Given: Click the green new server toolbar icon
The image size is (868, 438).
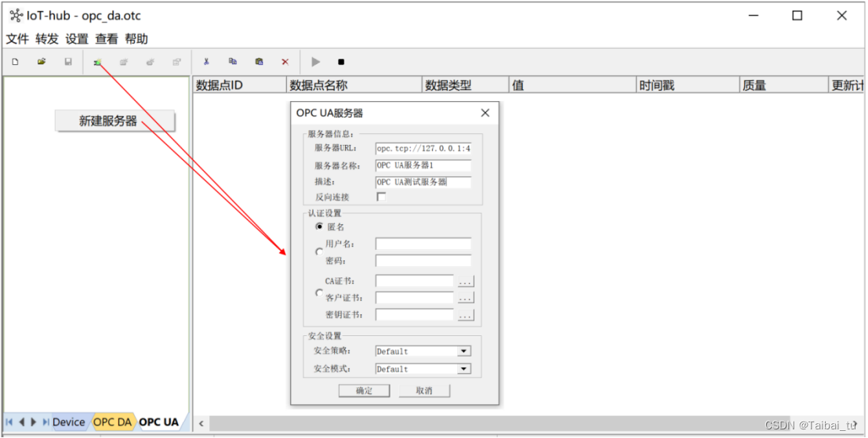Looking at the screenshot, I should point(97,62).
